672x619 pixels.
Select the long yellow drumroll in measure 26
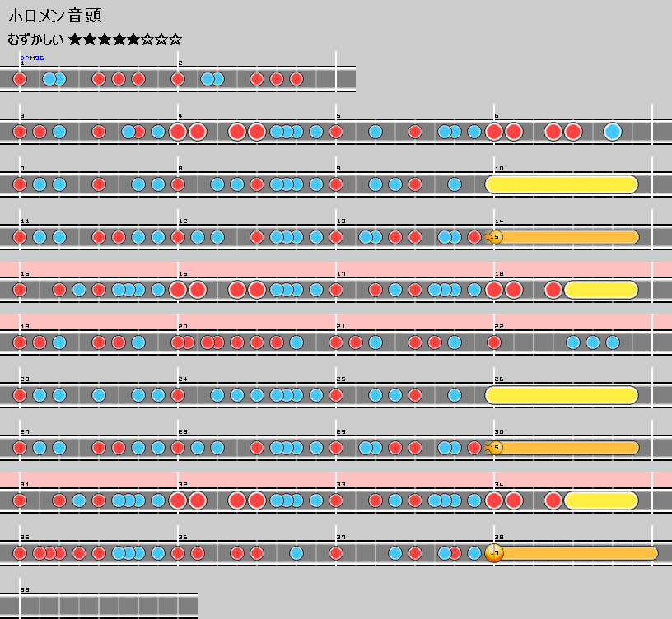tap(562, 395)
